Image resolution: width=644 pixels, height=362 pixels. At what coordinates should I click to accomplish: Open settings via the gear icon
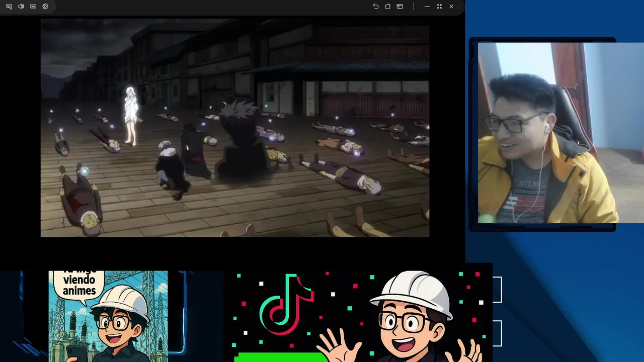click(x=45, y=7)
